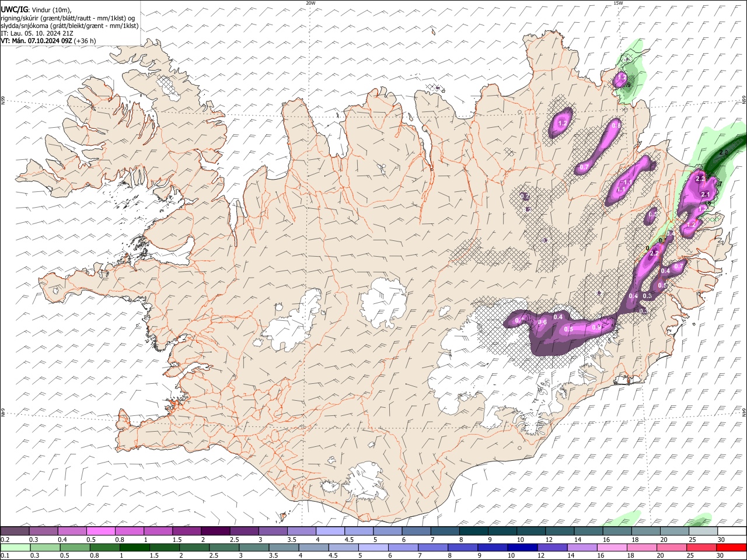The image size is (747, 560).
Task: Click the pale green bottom-row swatch starting at 0.1
Action: 15,548
